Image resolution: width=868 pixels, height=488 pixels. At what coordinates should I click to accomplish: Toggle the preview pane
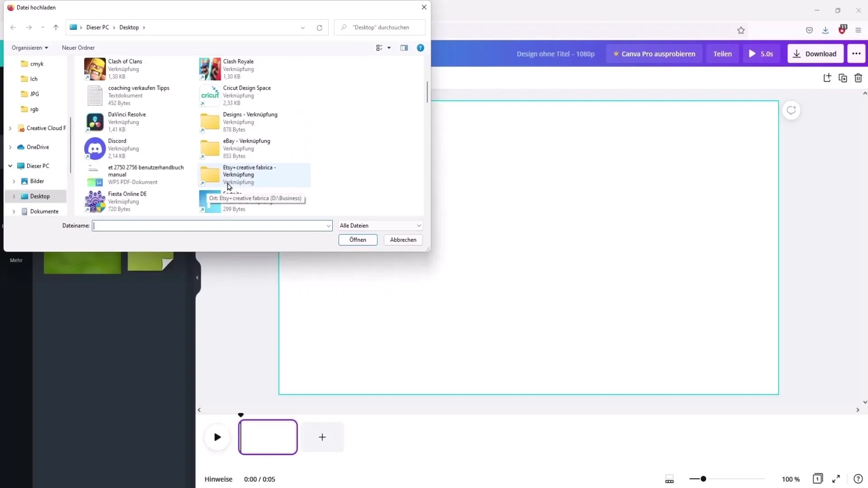[x=404, y=48]
